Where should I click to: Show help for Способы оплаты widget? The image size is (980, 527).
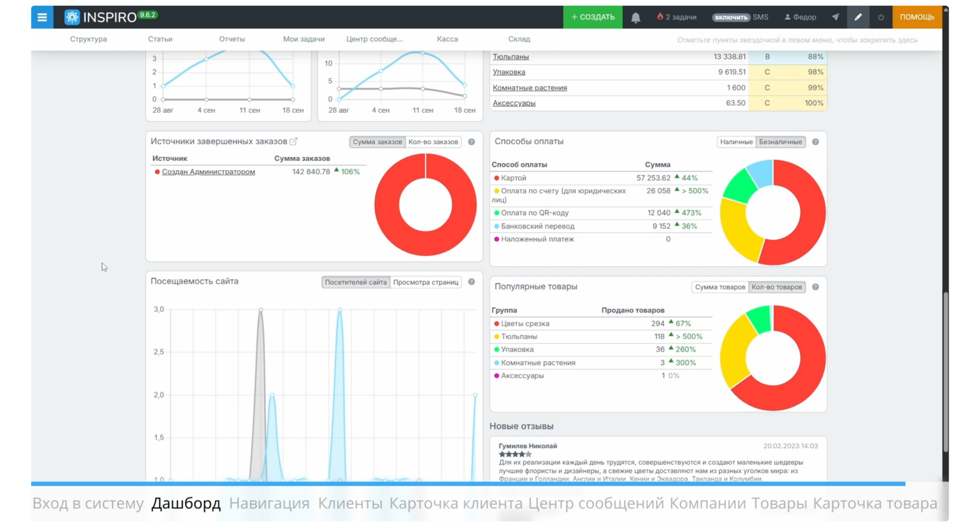click(x=815, y=142)
